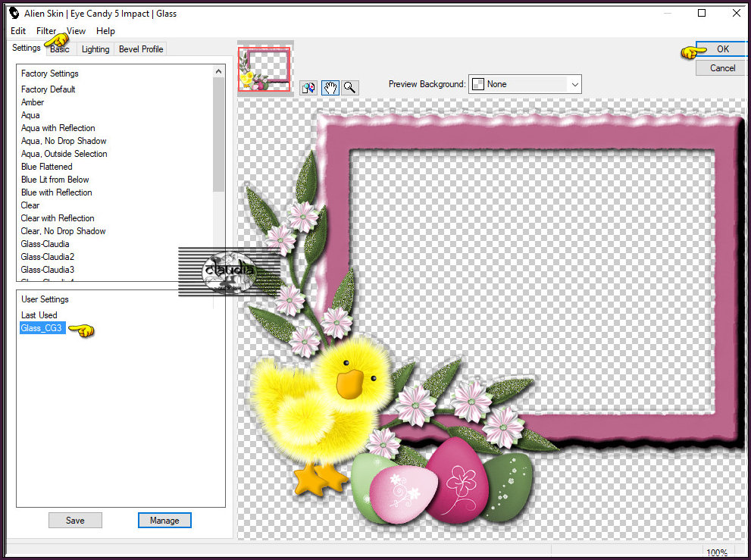Select the Aqua with Reflection preset

[58, 128]
